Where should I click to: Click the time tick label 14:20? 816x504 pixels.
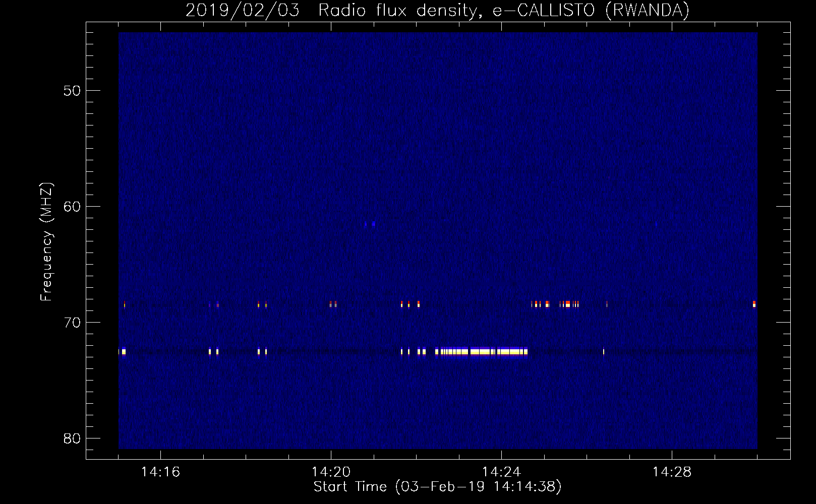tap(331, 472)
